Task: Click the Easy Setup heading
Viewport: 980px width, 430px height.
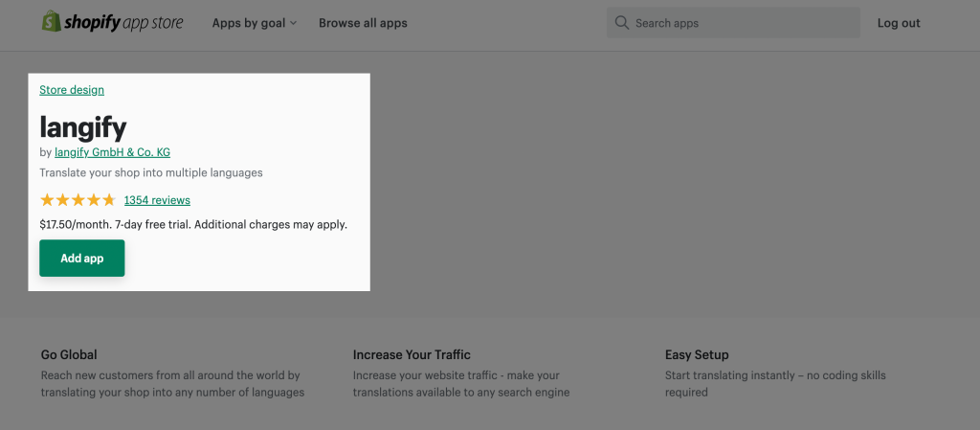Action: click(x=697, y=355)
